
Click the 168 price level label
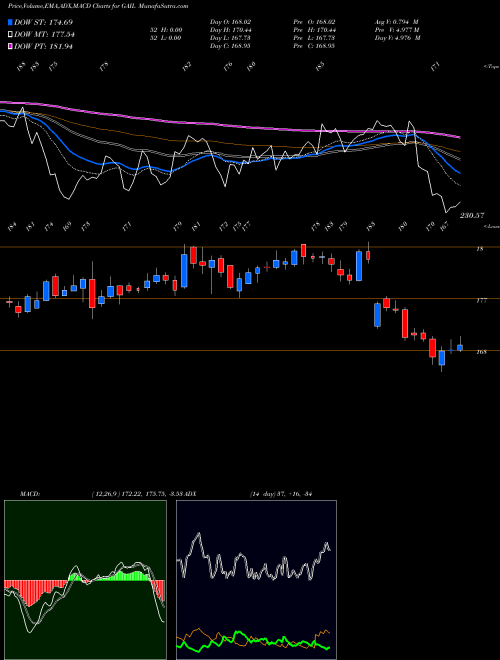pyautogui.click(x=481, y=352)
